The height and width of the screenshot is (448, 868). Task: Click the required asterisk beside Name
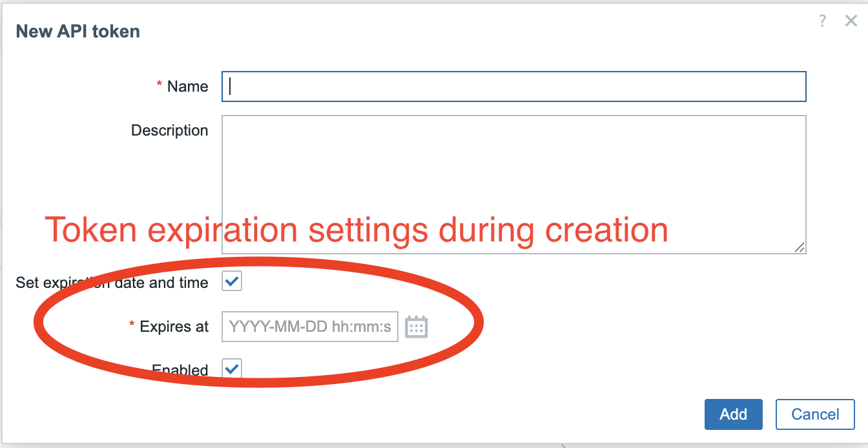(159, 85)
